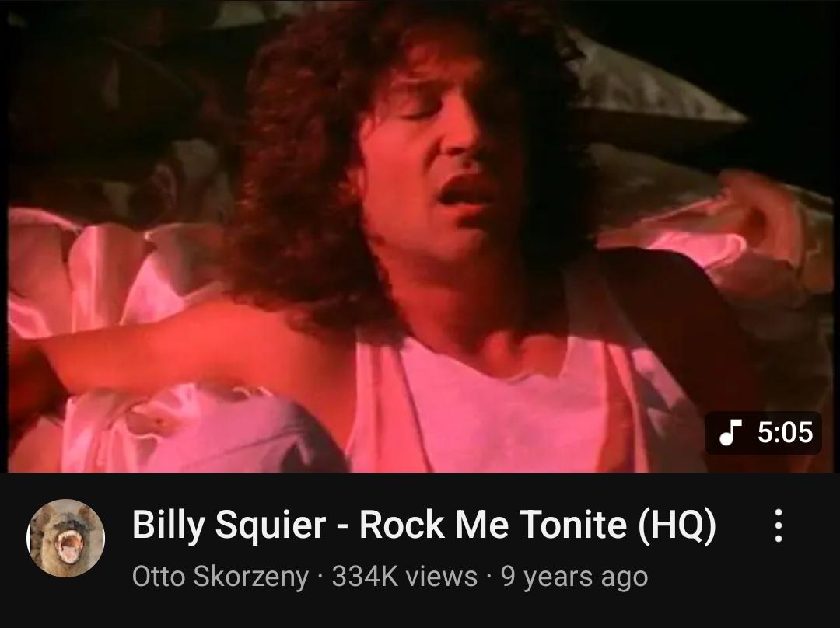Click the word Skorzeny under the title
Viewport: 840px width, 628px height.
[x=250, y=577]
